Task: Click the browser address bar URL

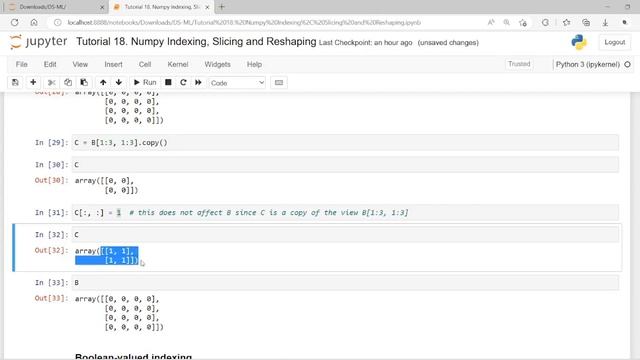Action: tap(244, 22)
